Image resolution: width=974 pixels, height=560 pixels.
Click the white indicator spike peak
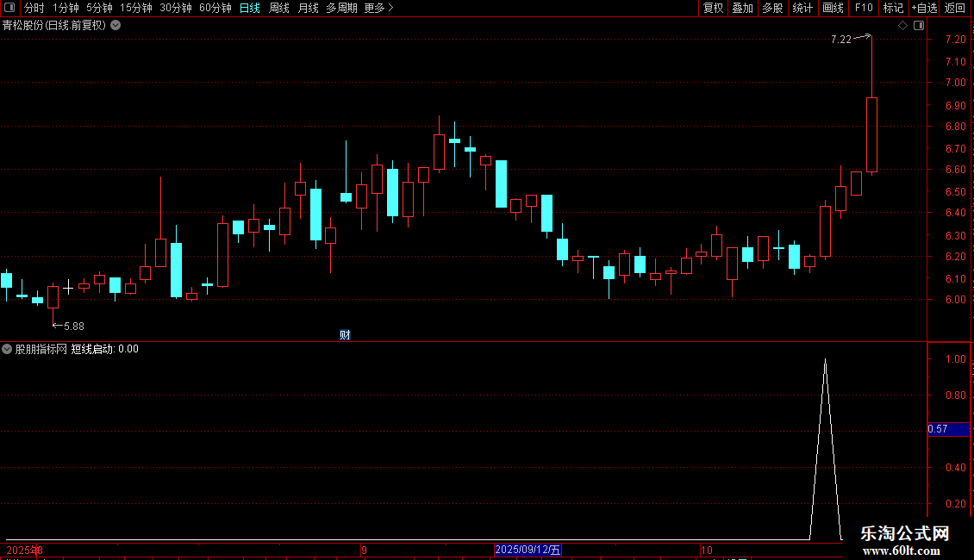point(825,361)
